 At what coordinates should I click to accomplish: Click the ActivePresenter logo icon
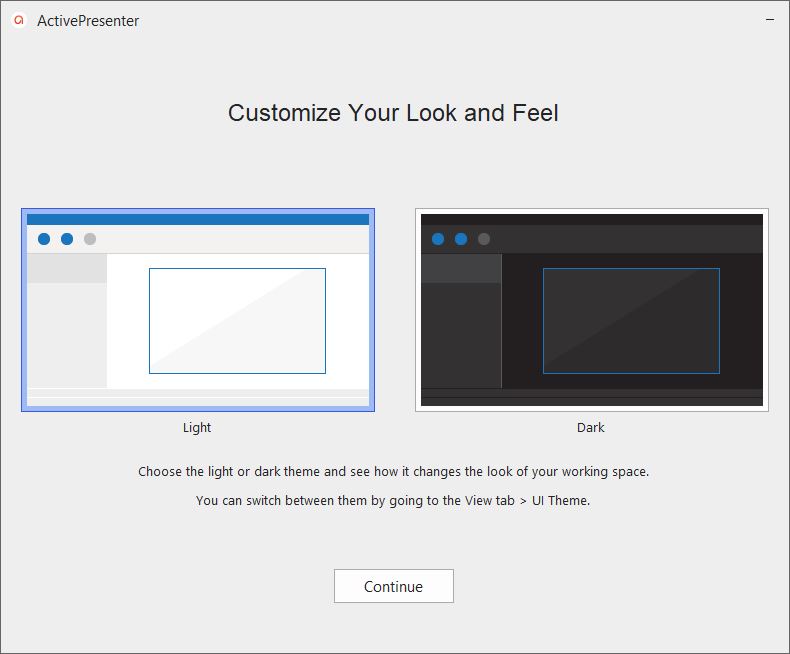[19, 20]
